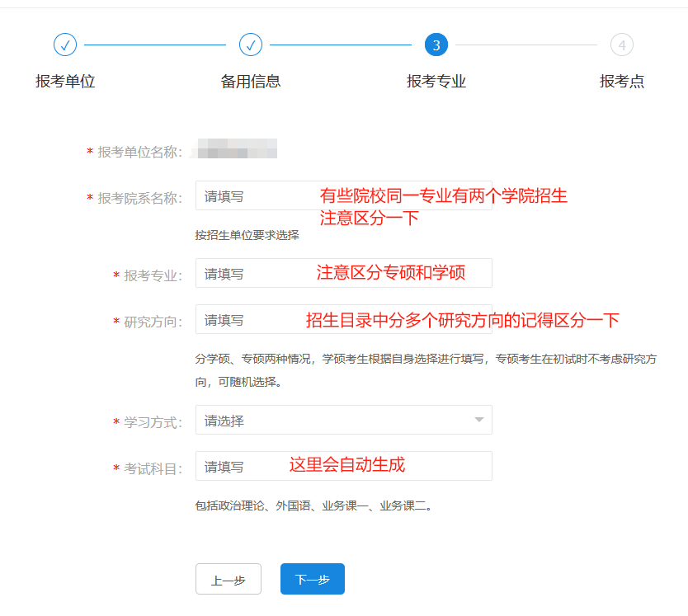Viewport: 688px width, 616px height.
Task: Select the 报考点 step label
Action: [x=621, y=81]
